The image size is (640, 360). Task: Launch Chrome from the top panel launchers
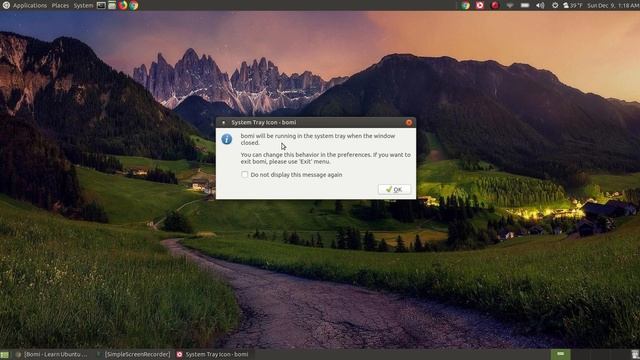(x=133, y=5)
